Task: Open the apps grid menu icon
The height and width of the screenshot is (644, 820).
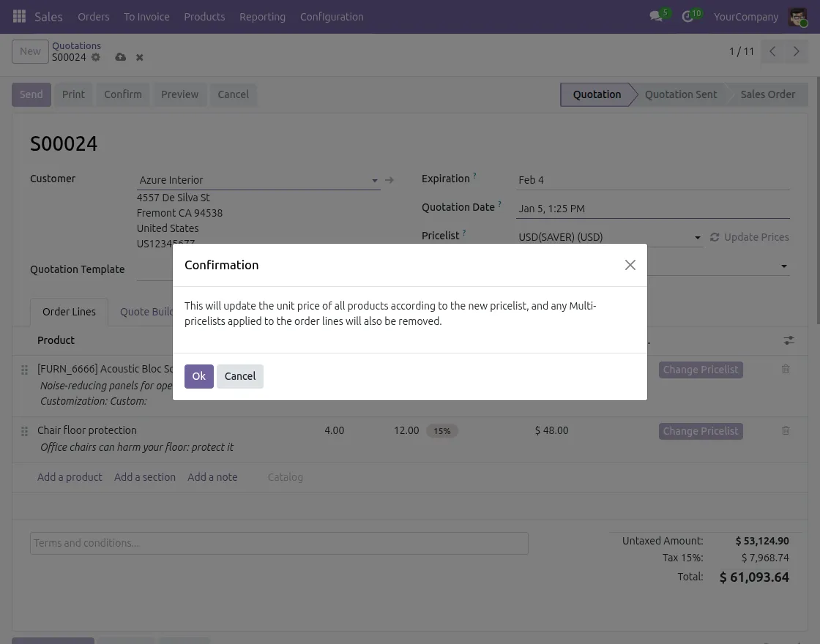Action: coord(19,16)
